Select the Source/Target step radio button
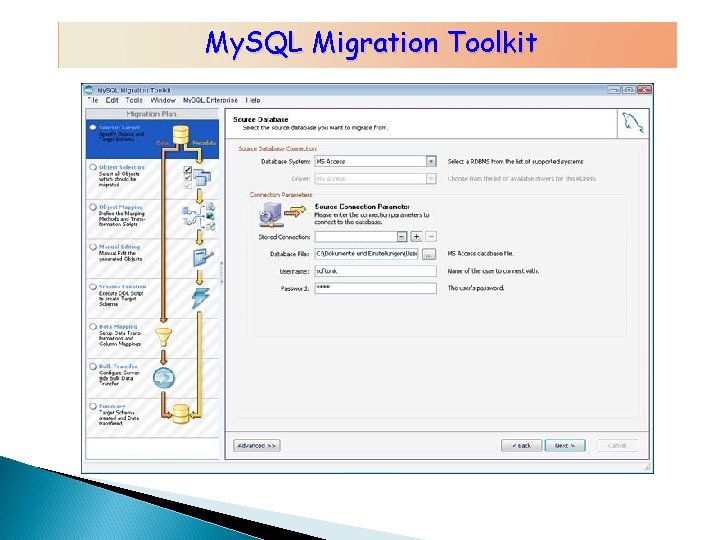This screenshot has width=720, height=540. click(93, 127)
